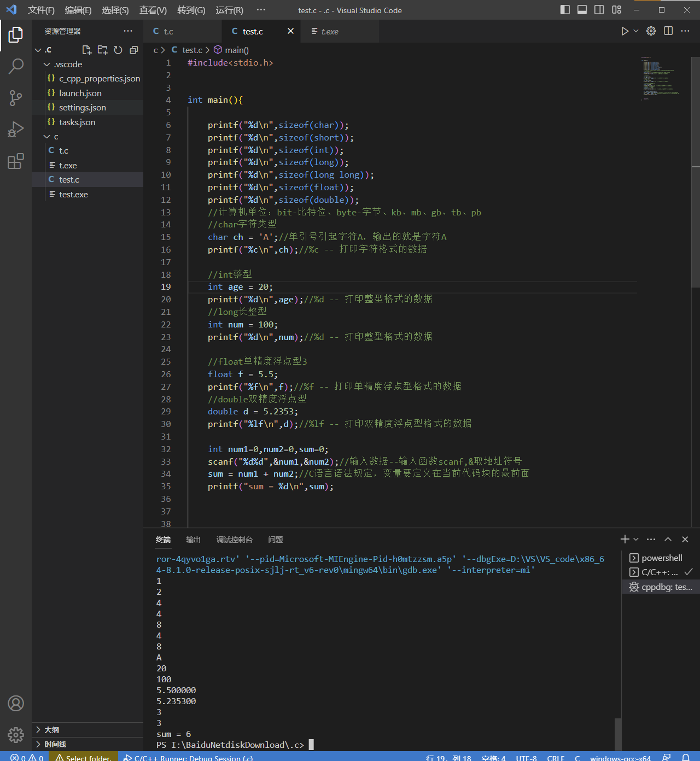700x761 pixels.
Task: Click the CRLF line ending status item
Action: 556,757
